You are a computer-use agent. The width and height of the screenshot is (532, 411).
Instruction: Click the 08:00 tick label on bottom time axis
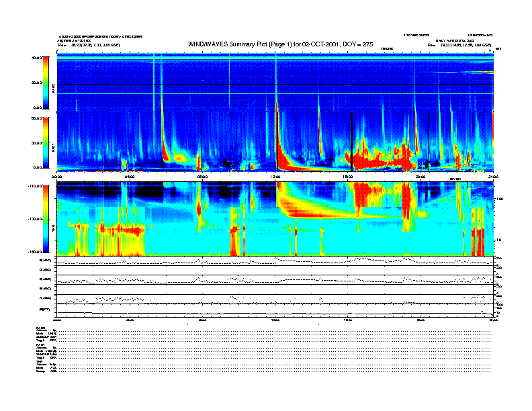click(x=202, y=320)
